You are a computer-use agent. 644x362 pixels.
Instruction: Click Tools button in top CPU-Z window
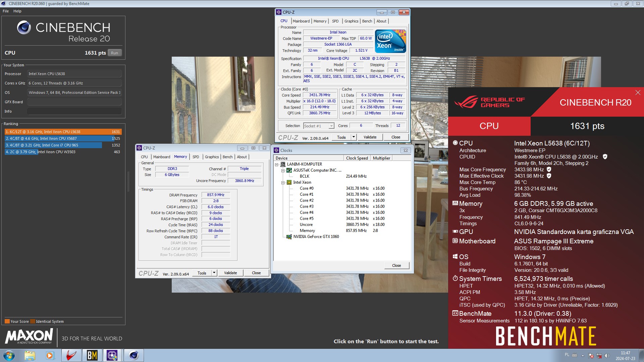[341, 137]
